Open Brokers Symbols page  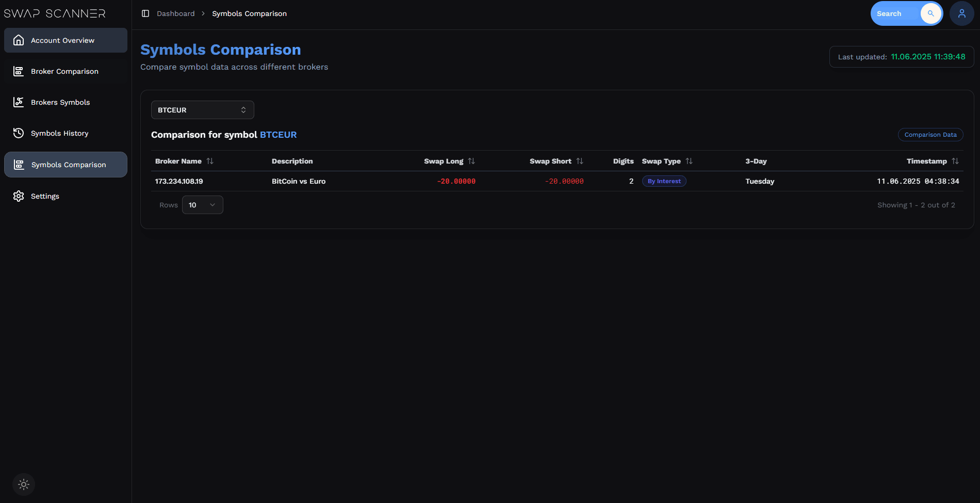(66, 102)
